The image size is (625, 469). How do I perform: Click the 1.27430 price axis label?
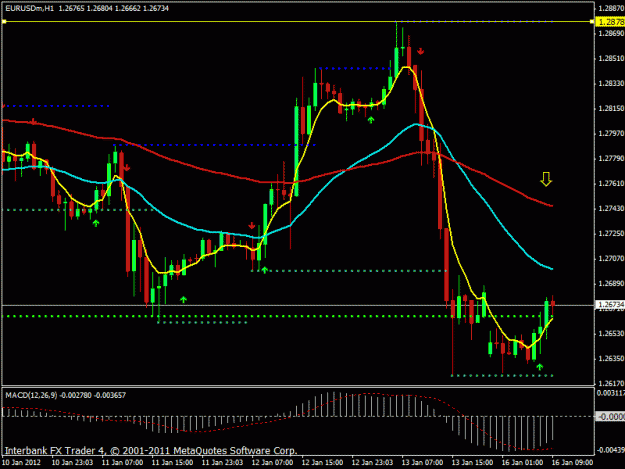point(611,208)
